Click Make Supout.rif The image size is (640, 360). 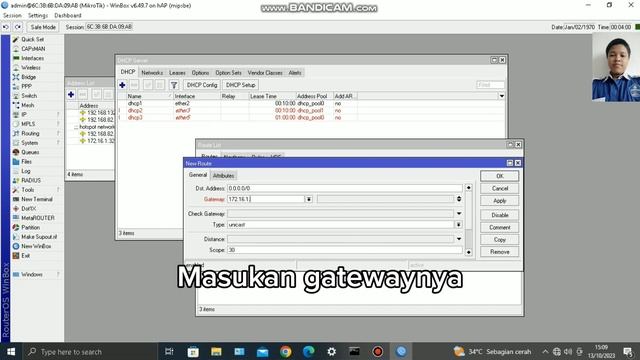[39, 237]
